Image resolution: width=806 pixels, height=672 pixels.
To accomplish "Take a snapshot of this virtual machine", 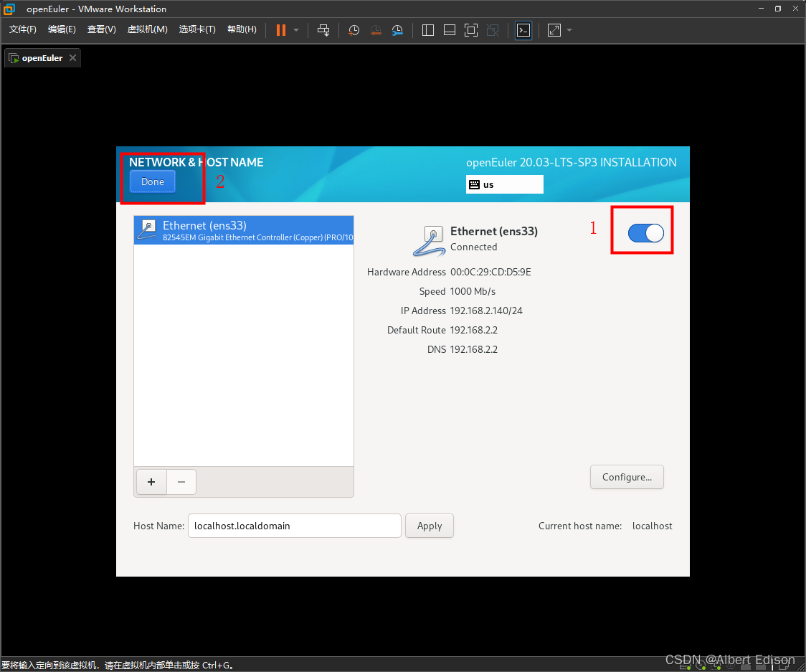I will pyautogui.click(x=353, y=29).
